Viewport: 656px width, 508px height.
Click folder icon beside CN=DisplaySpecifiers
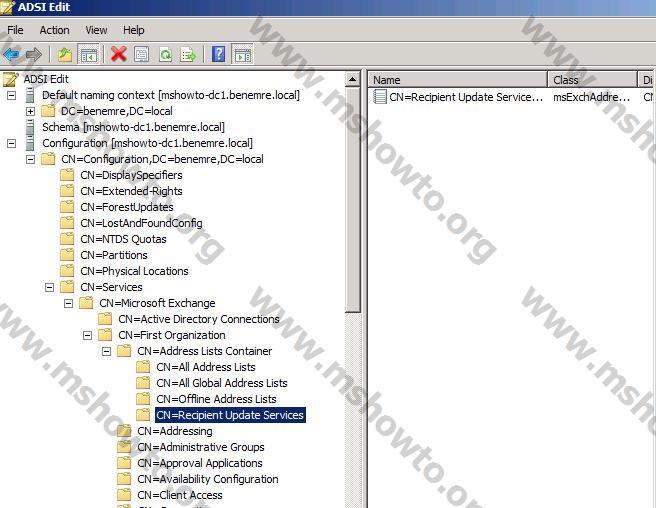tap(67, 175)
